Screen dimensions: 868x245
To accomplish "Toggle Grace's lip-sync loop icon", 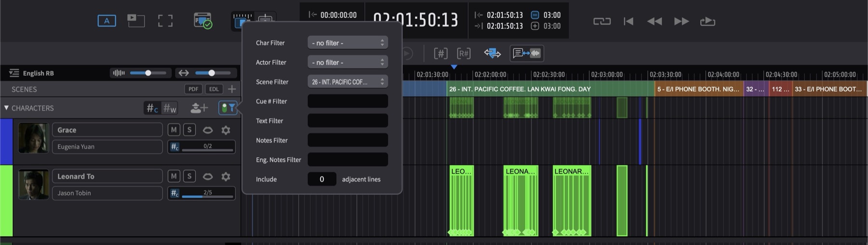I will pyautogui.click(x=208, y=130).
